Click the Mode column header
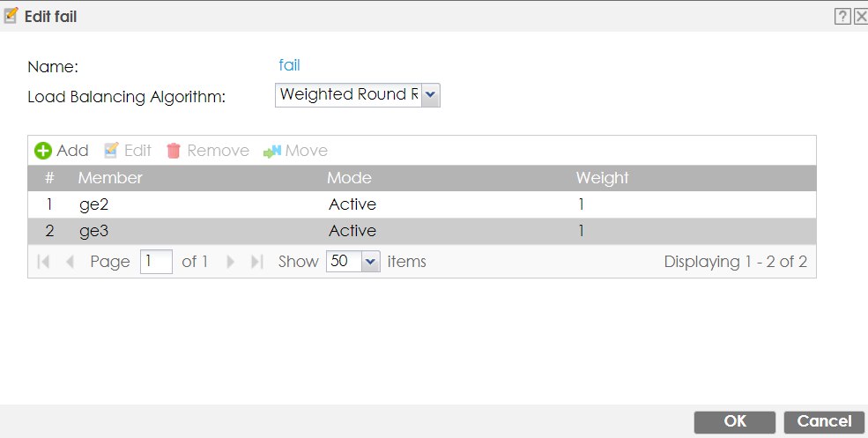868x438 pixels. (x=349, y=178)
